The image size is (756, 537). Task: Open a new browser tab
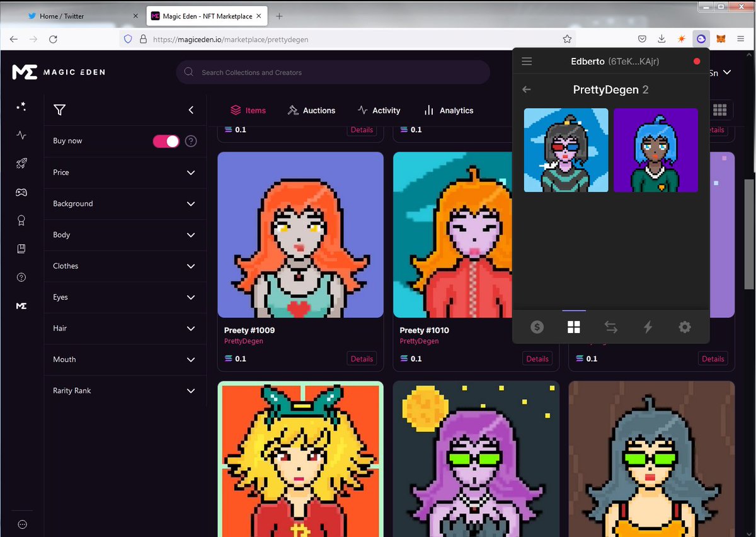[280, 16]
